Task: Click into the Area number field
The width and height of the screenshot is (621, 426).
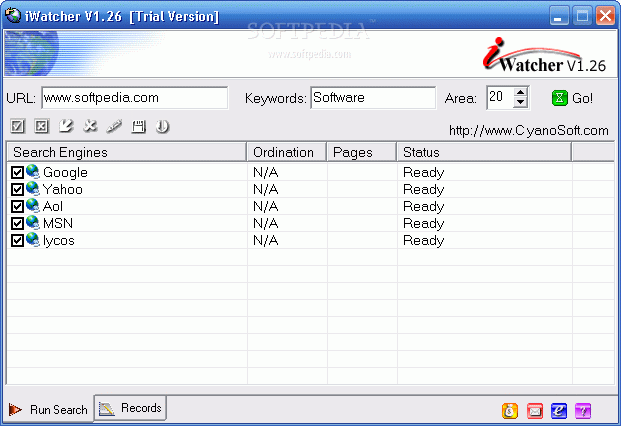Action: click(501, 97)
